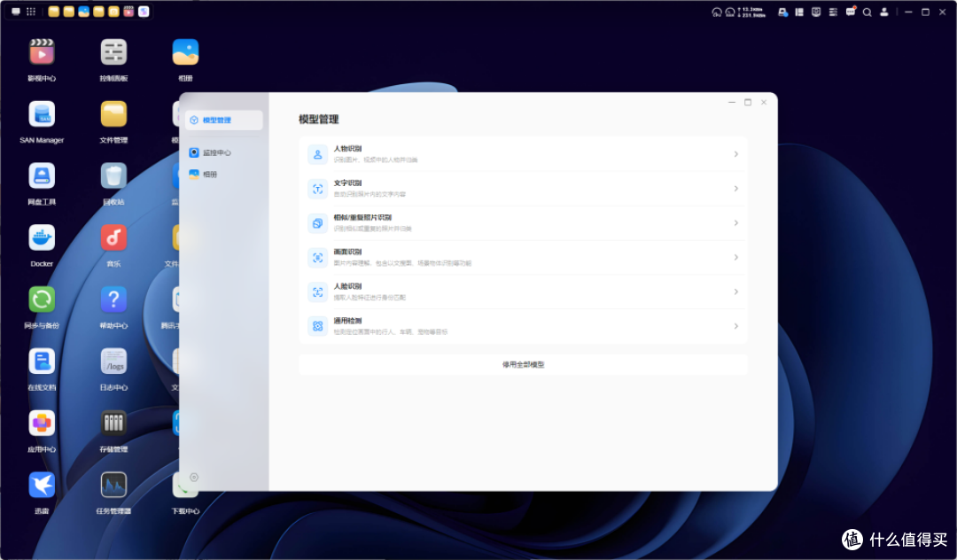Open the 同步与备份 desktop icon

point(42,299)
